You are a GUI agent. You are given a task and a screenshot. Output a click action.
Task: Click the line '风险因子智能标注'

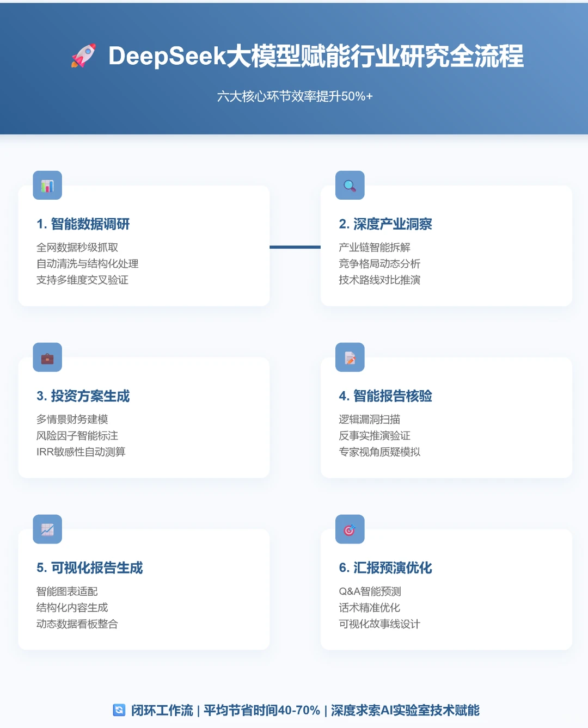77,436
